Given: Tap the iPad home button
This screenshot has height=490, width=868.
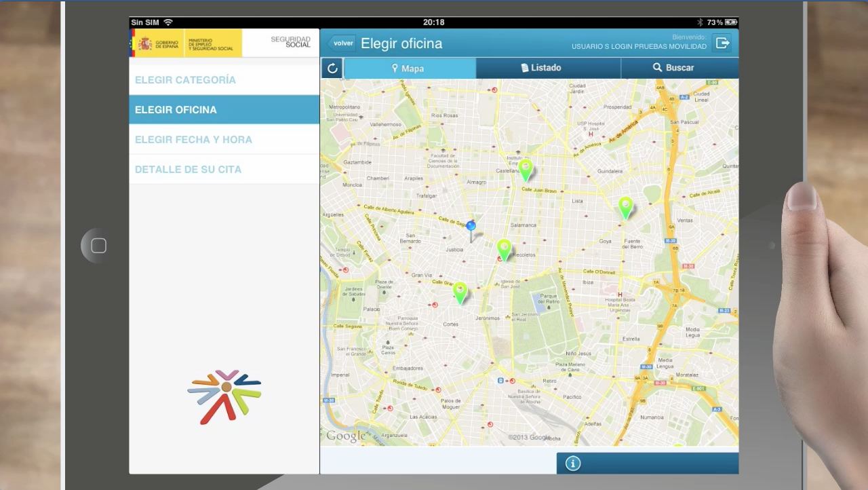Looking at the screenshot, I should [98, 246].
